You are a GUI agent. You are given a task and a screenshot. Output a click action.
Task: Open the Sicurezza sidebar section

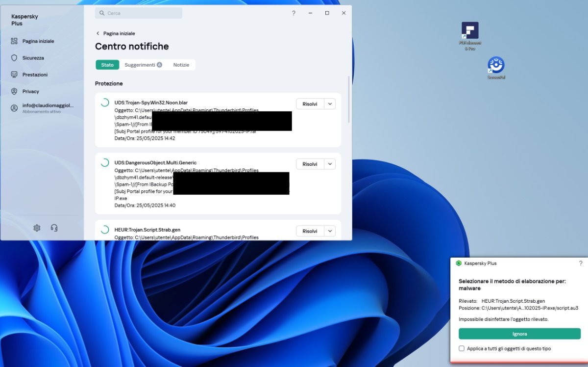point(33,58)
